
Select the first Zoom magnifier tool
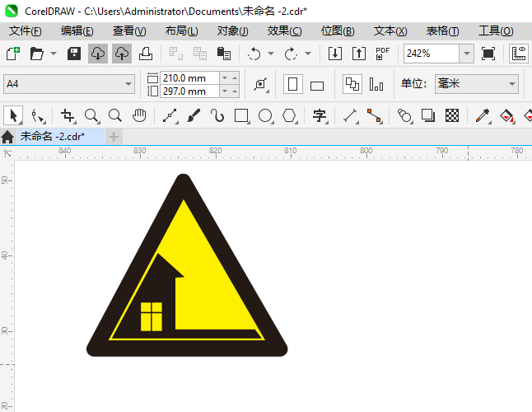pos(92,115)
